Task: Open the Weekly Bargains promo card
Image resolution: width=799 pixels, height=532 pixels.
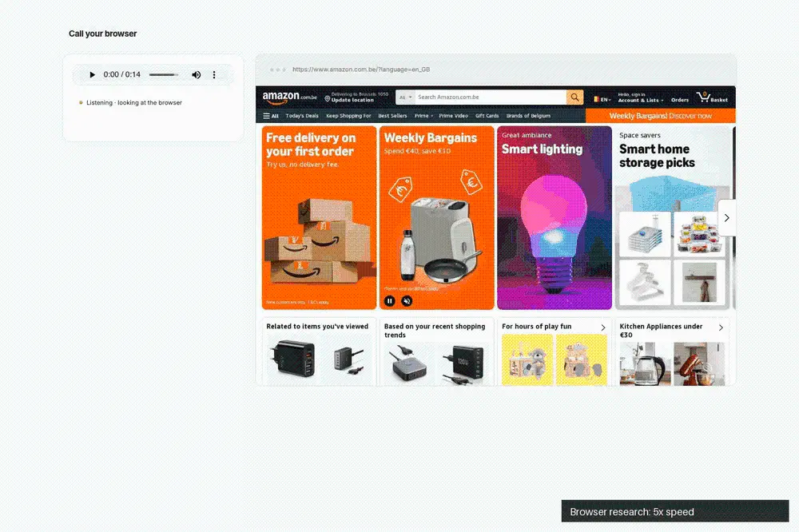Action: click(x=437, y=217)
